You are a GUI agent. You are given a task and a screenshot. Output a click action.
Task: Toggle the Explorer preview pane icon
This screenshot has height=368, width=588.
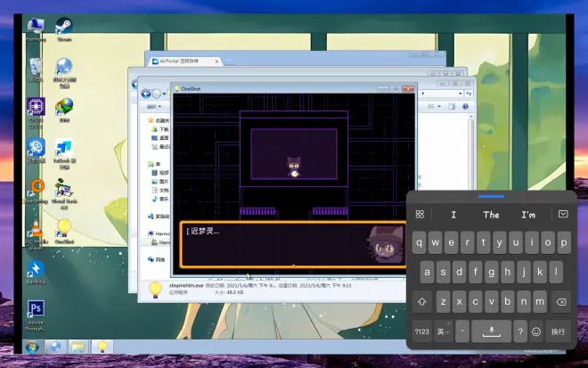(x=452, y=107)
